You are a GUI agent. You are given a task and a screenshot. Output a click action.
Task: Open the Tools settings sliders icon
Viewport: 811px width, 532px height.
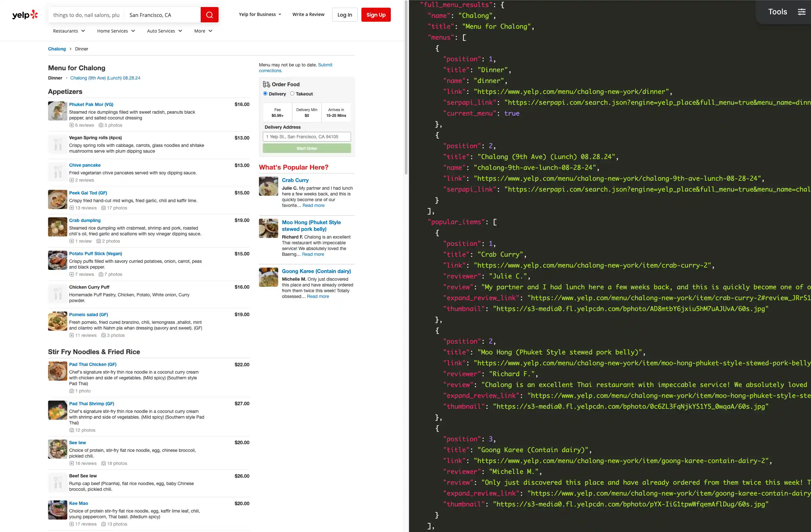(x=801, y=12)
